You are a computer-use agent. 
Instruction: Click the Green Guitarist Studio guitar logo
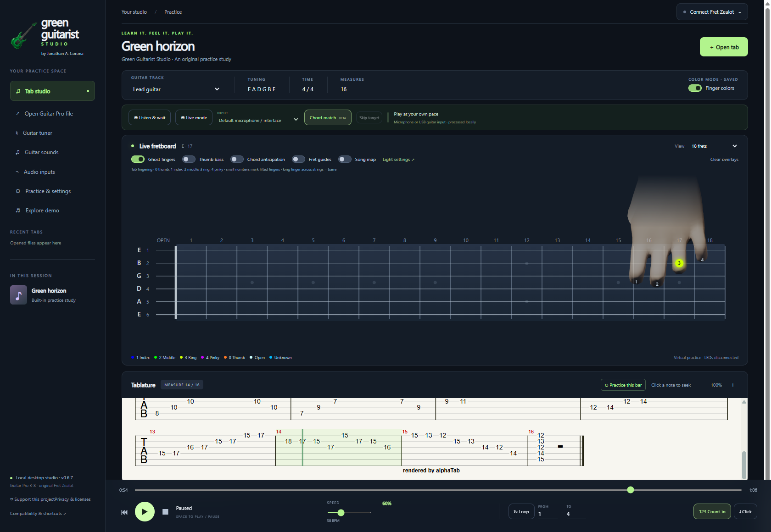point(23,36)
